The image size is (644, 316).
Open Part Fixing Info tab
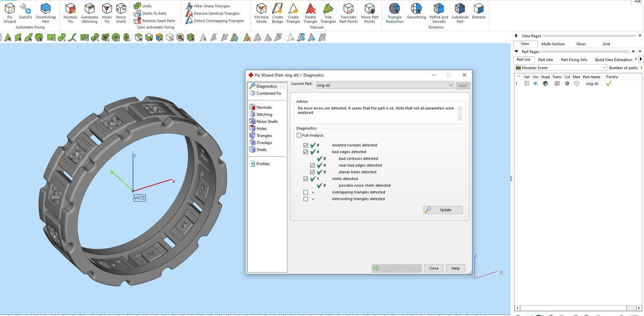(x=574, y=60)
